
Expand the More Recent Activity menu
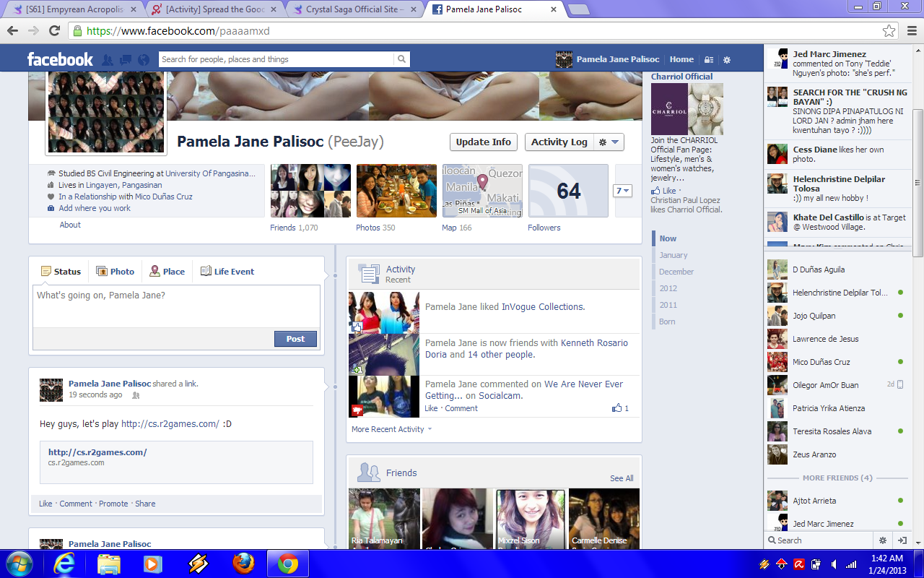[391, 429]
